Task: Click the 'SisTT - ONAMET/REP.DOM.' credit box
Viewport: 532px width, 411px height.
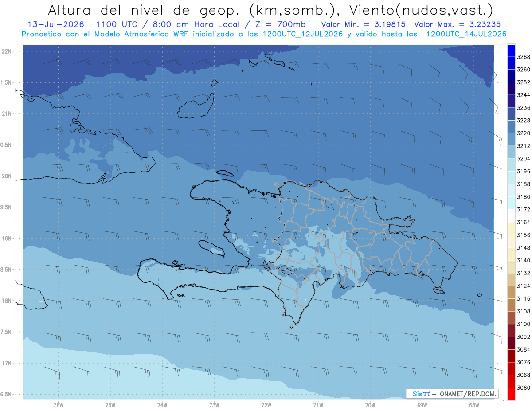Action: coord(452,394)
